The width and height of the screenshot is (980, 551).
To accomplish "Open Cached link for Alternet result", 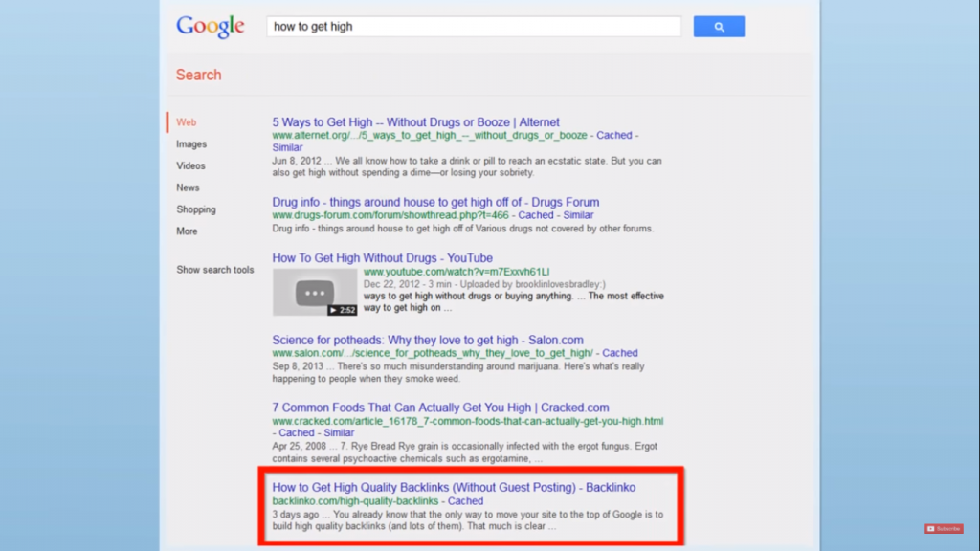I will tap(613, 135).
